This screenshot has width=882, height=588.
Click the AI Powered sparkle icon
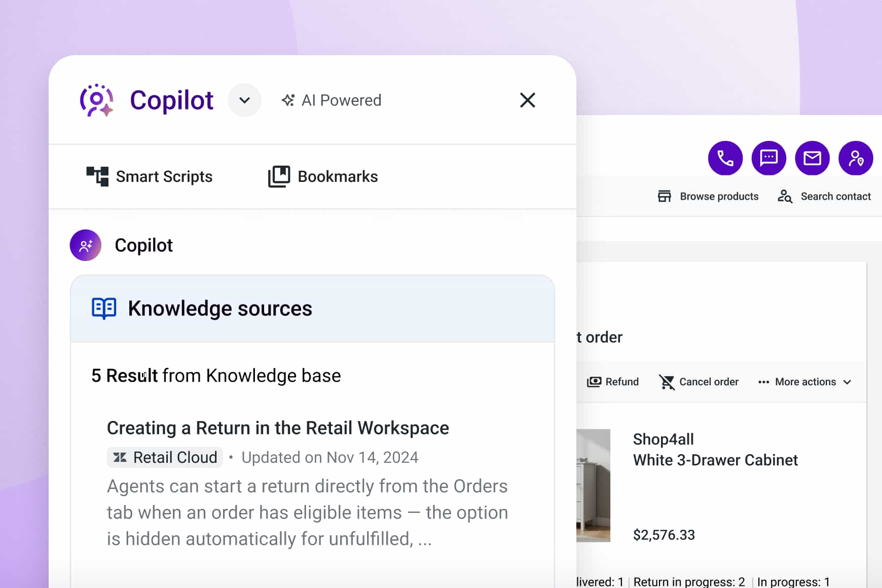pyautogui.click(x=288, y=100)
